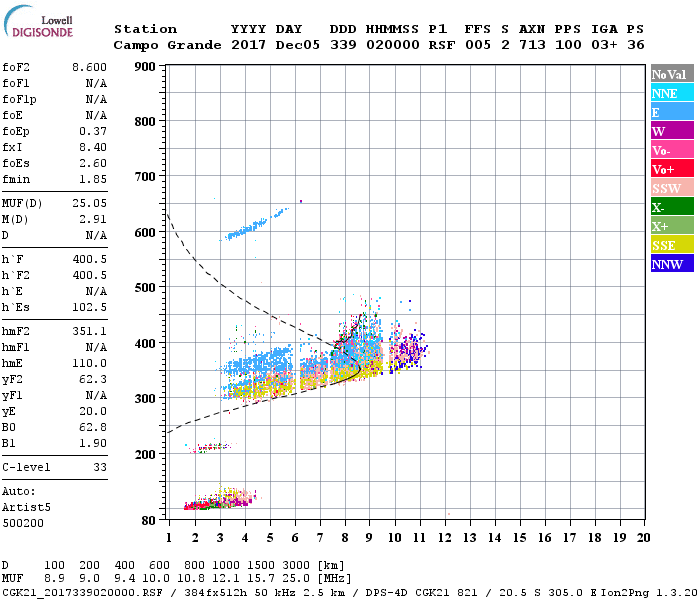Pick the W purple legend entry
Screen dimensions: 700x600
[672, 131]
